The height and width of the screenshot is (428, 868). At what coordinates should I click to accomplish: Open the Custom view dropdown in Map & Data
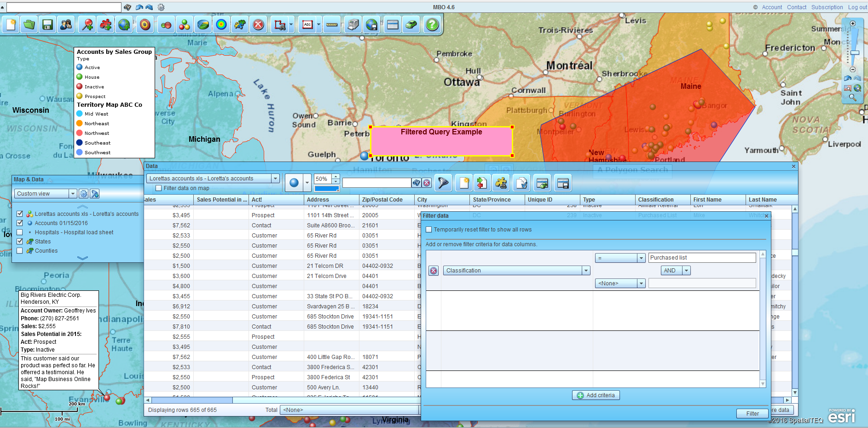(x=46, y=194)
